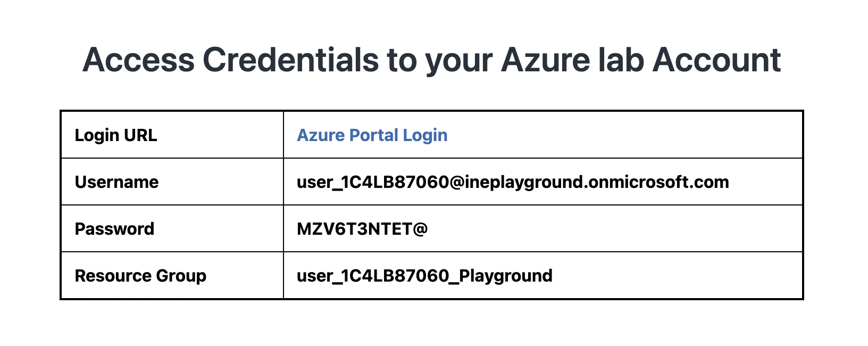Select the password value MZV6T3NTET@

(x=362, y=229)
